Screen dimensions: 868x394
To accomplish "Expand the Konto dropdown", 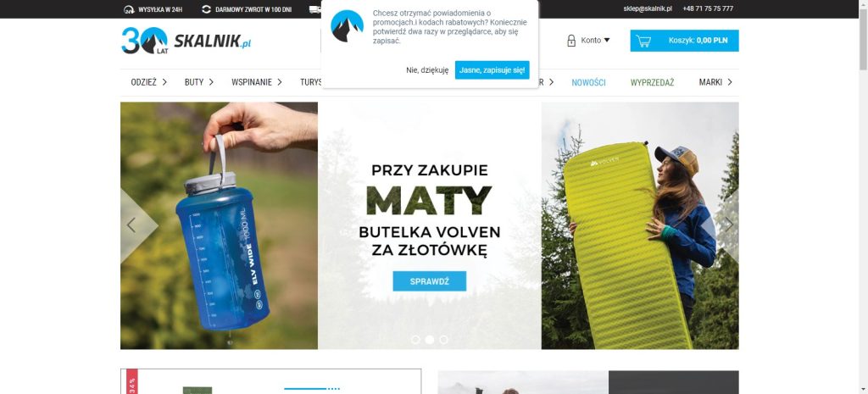I will tap(595, 41).
